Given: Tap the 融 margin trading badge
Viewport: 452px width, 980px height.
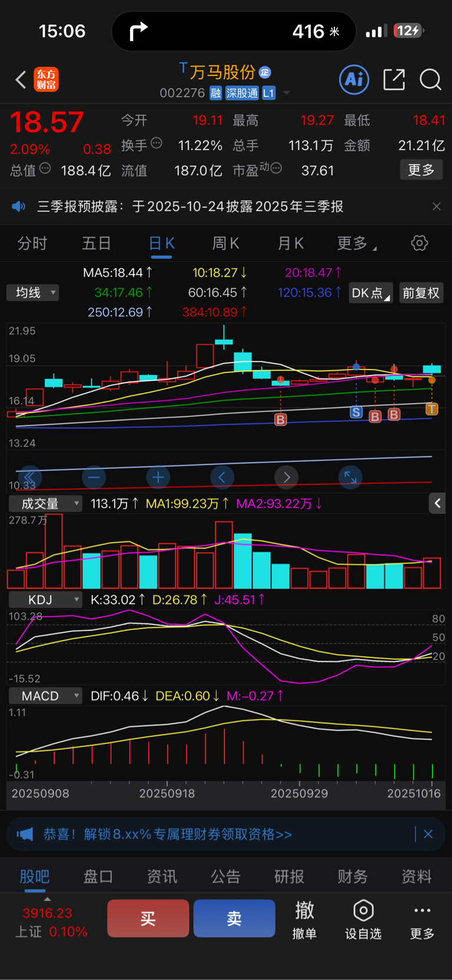Looking at the screenshot, I should point(215,93).
